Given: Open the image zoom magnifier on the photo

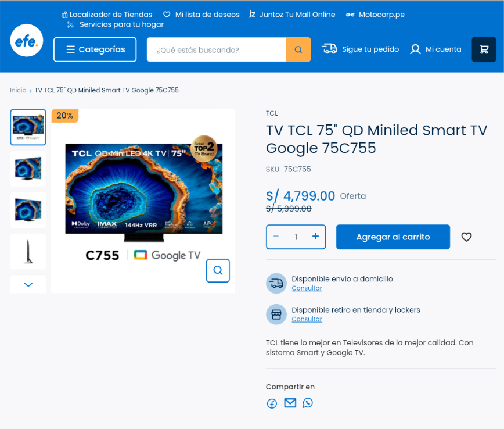Looking at the screenshot, I should 218,270.
